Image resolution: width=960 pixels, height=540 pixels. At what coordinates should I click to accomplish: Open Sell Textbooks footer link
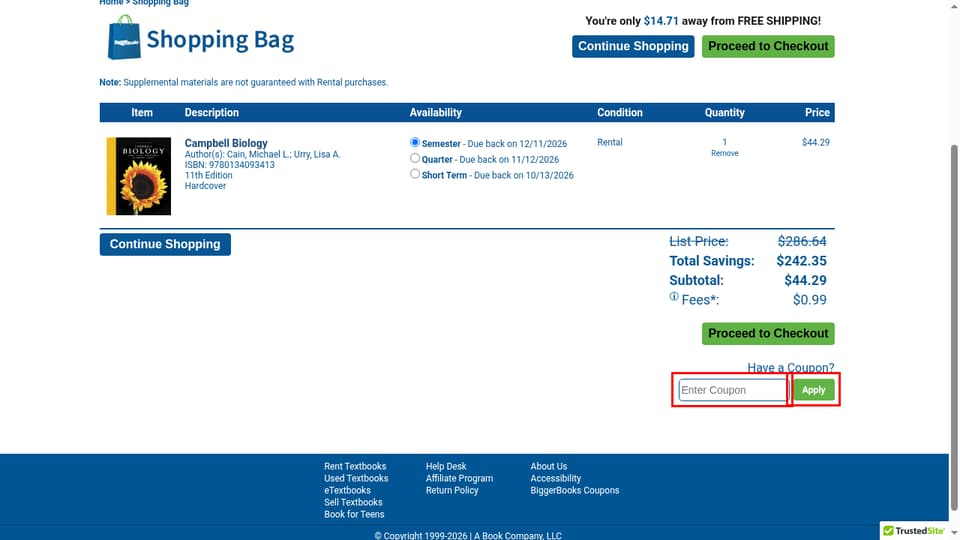coord(353,502)
